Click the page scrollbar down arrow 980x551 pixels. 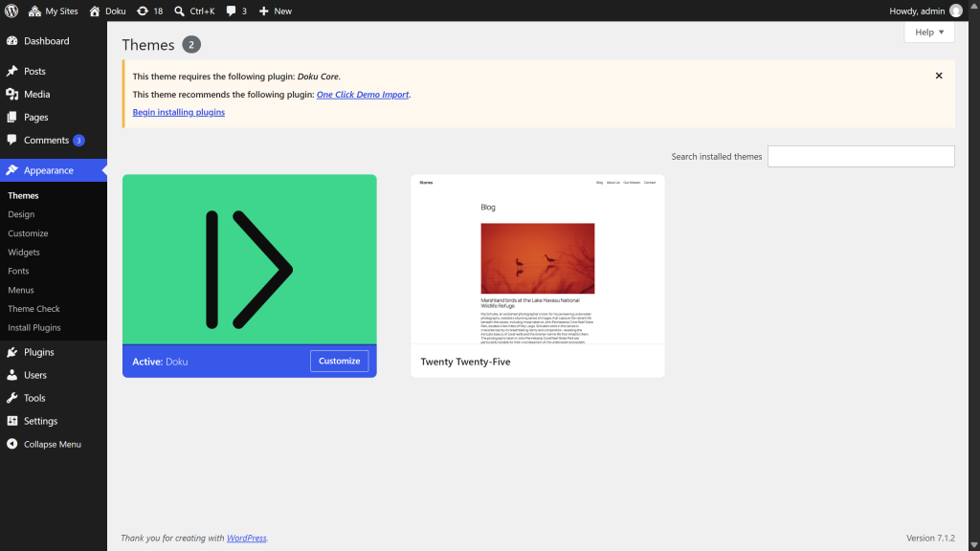(x=973, y=545)
